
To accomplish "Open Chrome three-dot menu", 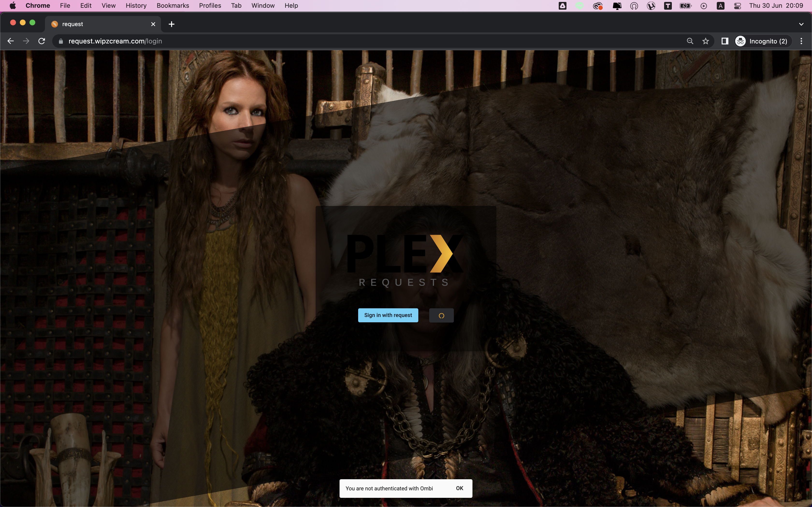I will (x=801, y=41).
